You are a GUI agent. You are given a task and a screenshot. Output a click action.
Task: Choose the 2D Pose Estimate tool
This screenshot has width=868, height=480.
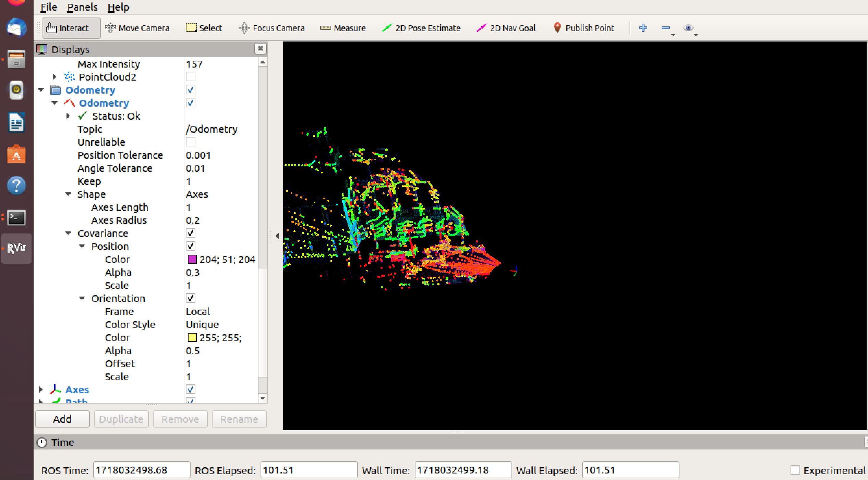pos(421,28)
